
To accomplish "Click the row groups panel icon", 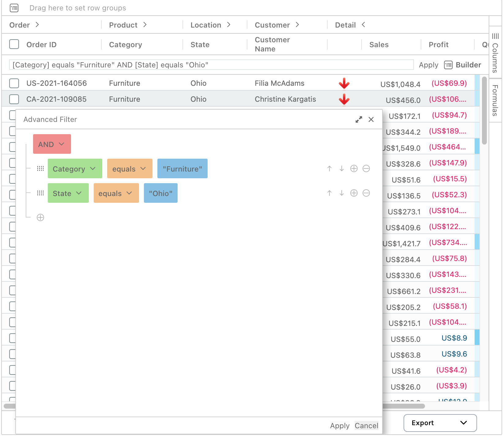I will pyautogui.click(x=14, y=8).
